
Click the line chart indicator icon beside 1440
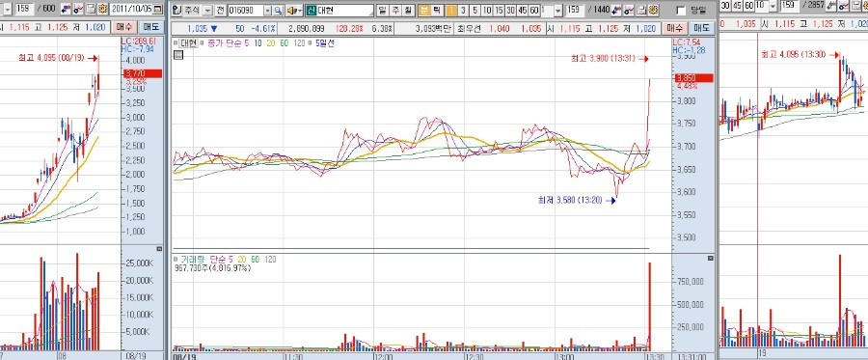(629, 10)
